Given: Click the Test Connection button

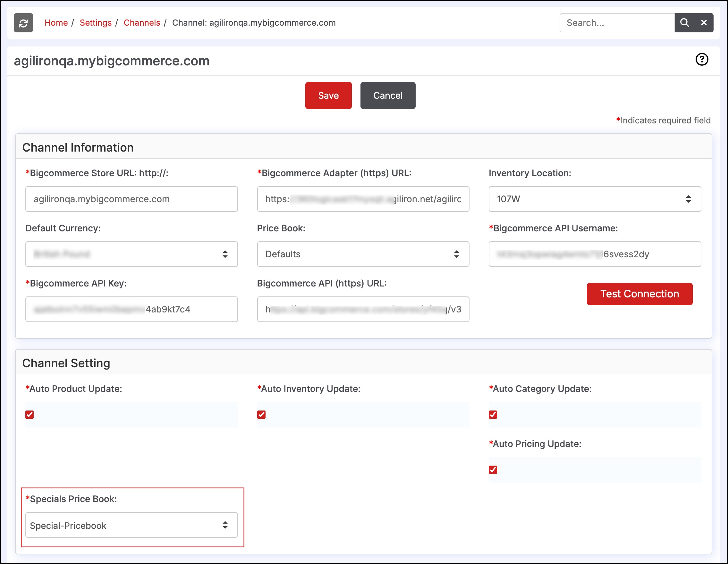Looking at the screenshot, I should point(639,294).
